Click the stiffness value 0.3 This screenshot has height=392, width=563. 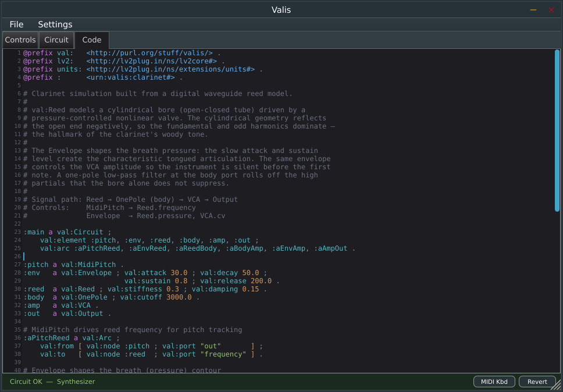[x=173, y=289]
